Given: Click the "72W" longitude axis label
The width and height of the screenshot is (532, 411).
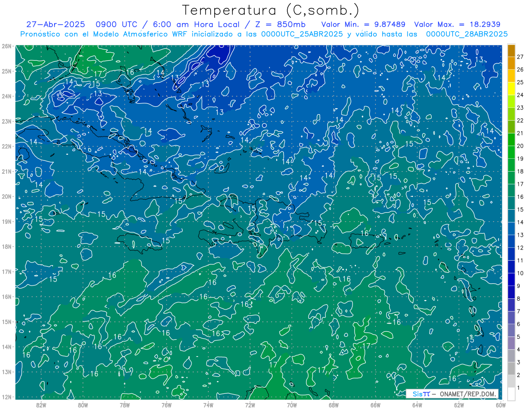Looking at the screenshot, I should point(250,405).
